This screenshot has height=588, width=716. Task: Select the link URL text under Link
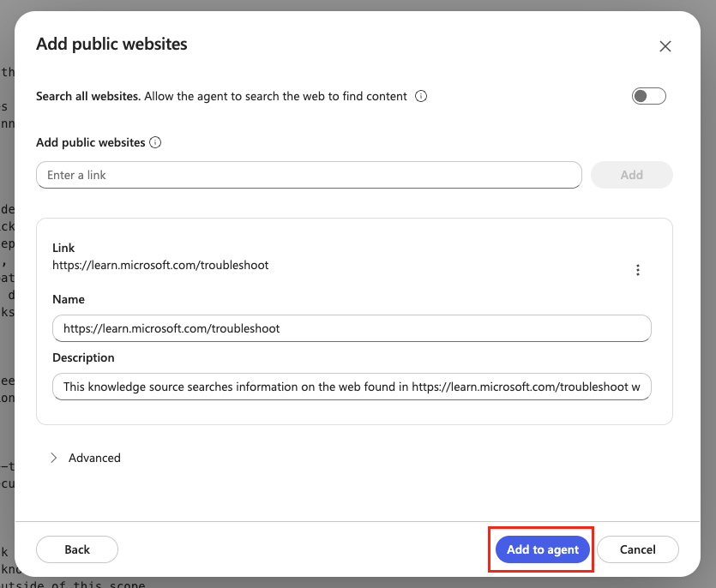(x=160, y=265)
